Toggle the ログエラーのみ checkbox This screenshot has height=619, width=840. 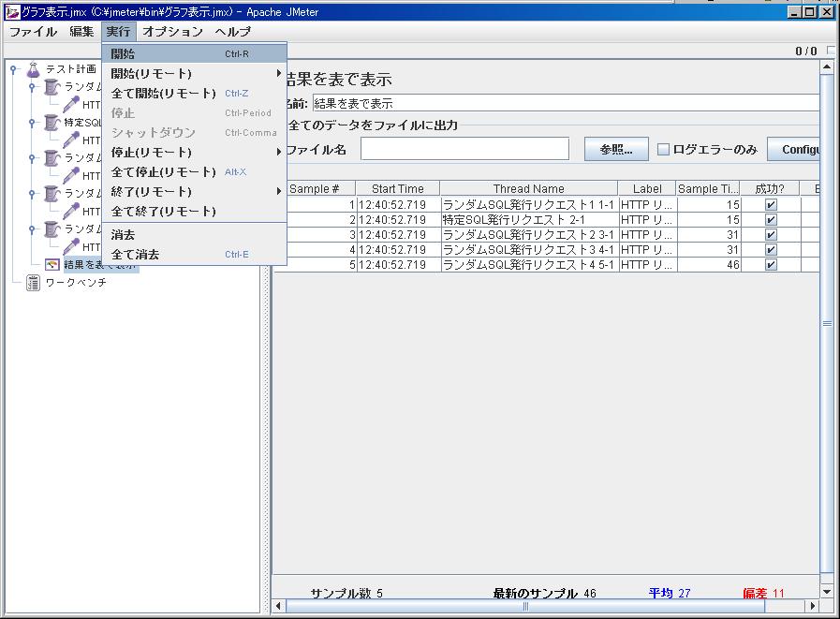pyautogui.click(x=663, y=150)
